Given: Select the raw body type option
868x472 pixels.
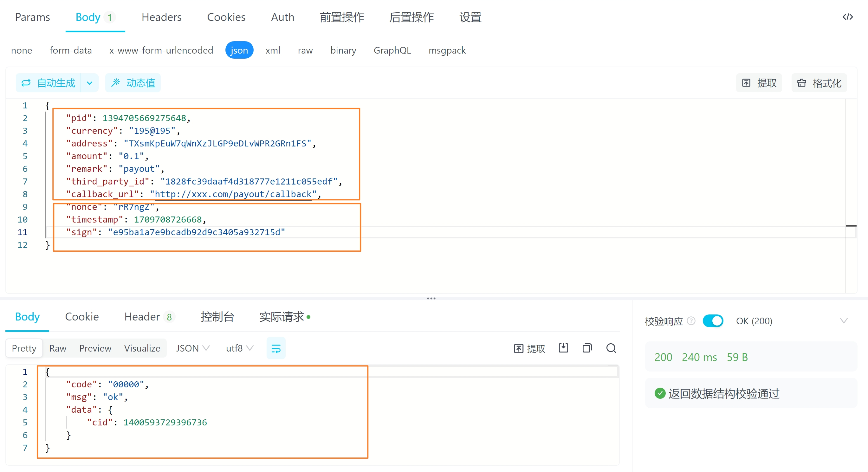Looking at the screenshot, I should coord(305,50).
